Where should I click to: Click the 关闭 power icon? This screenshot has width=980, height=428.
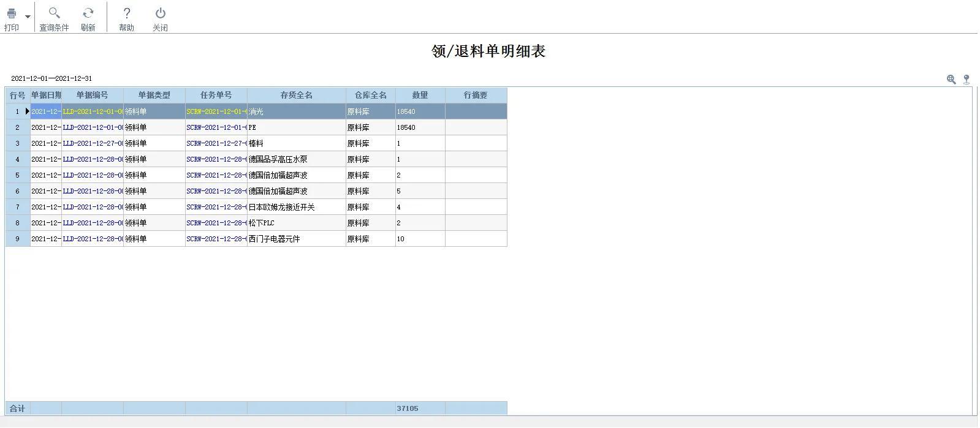(160, 13)
